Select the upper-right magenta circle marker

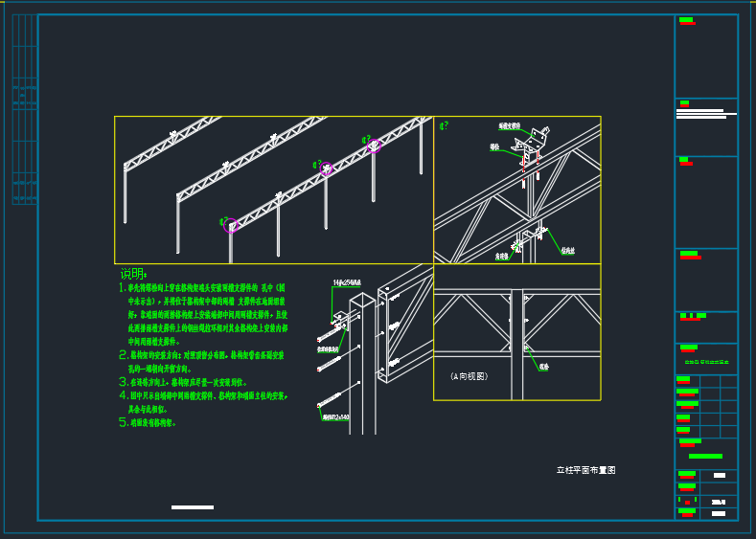pyautogui.click(x=374, y=146)
